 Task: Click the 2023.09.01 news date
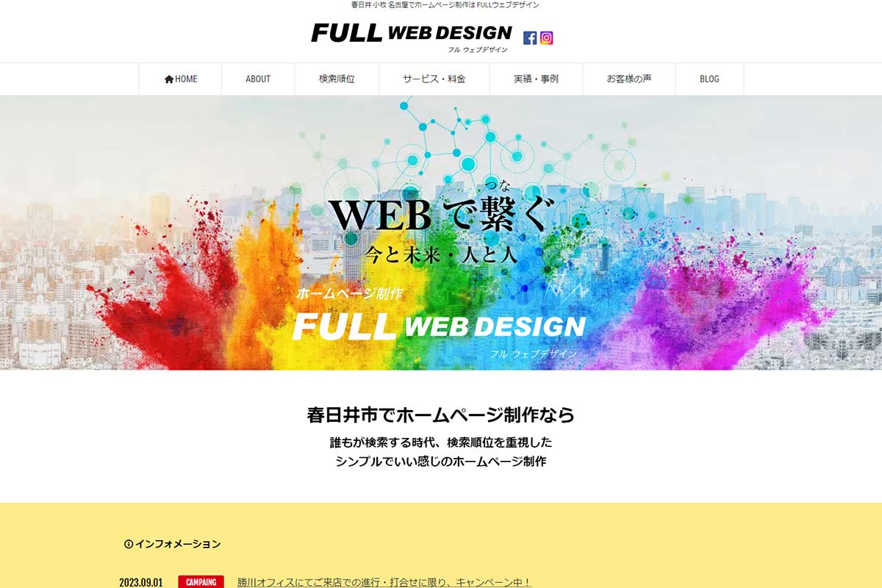[141, 583]
